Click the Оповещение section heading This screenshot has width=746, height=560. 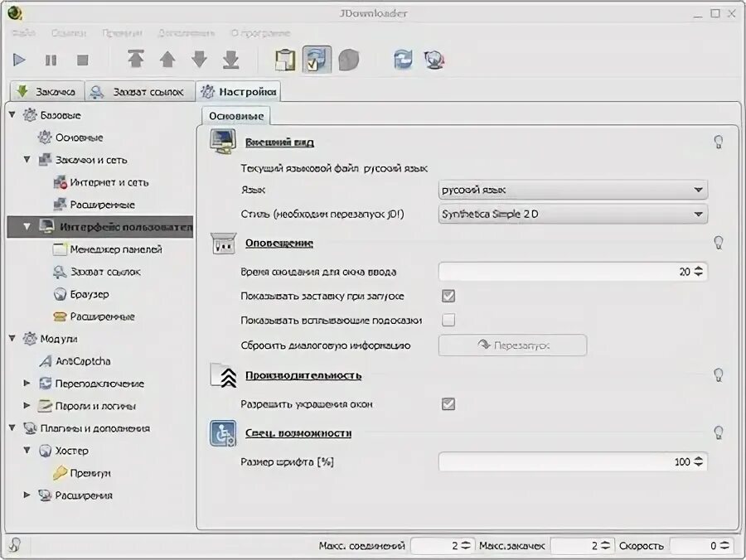[279, 243]
